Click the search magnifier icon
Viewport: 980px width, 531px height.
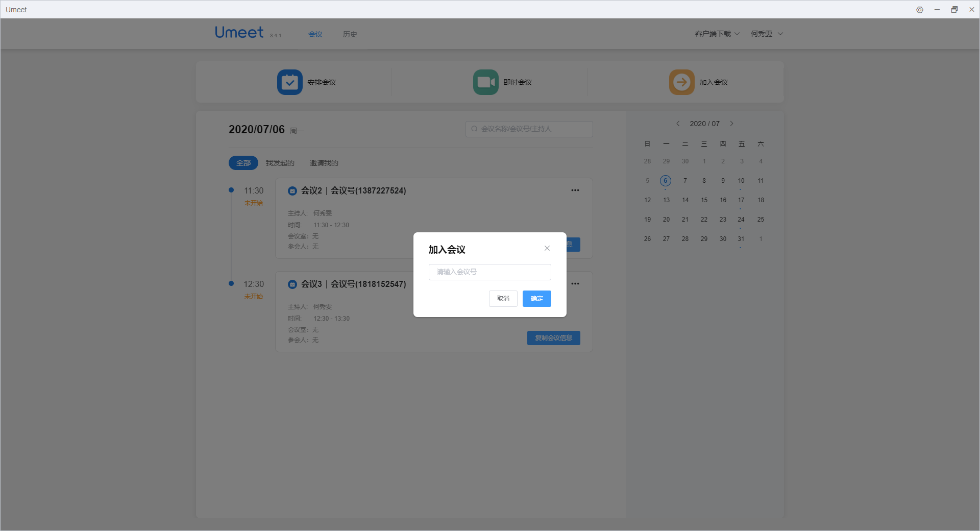coord(474,129)
